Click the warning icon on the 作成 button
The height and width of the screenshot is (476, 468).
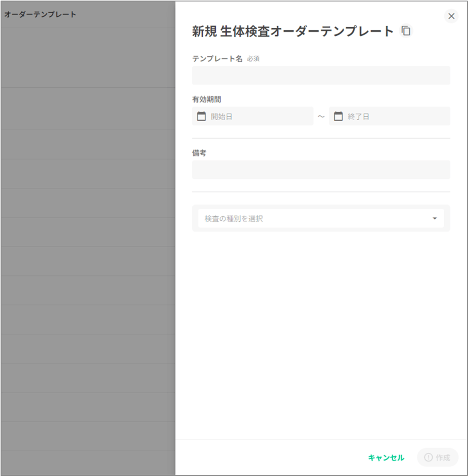(x=428, y=458)
